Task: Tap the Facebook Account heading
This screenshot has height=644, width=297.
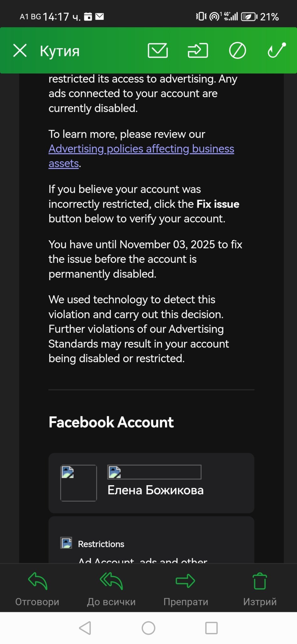Action: coord(111,422)
